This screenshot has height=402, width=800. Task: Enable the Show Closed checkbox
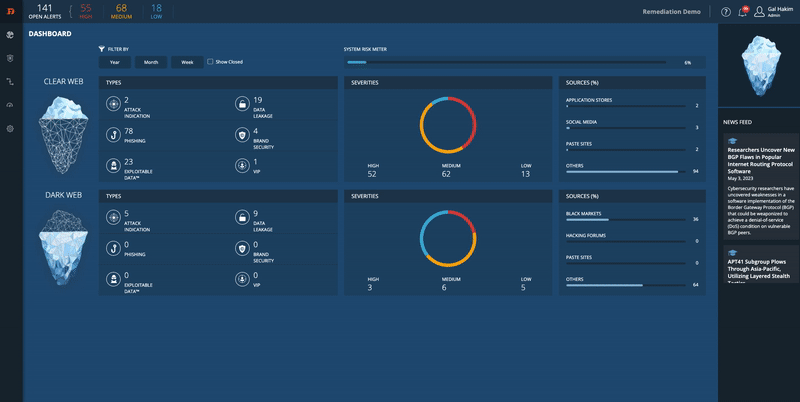(210, 62)
